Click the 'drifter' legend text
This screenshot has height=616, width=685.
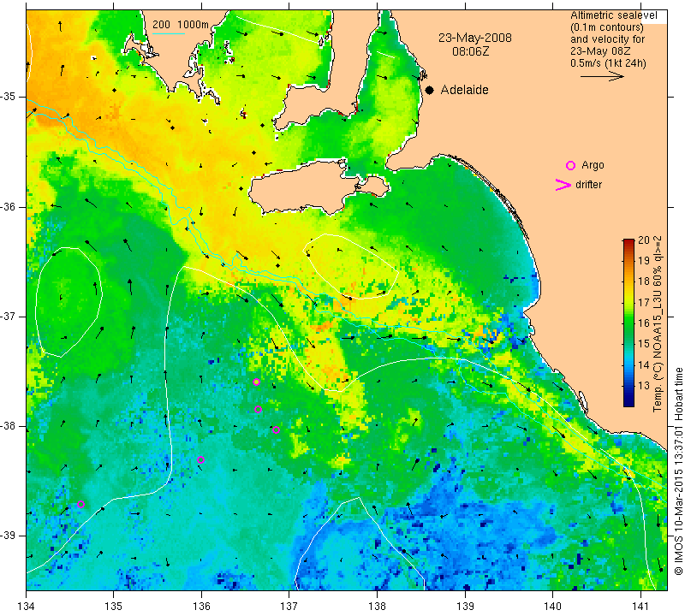coord(588,185)
